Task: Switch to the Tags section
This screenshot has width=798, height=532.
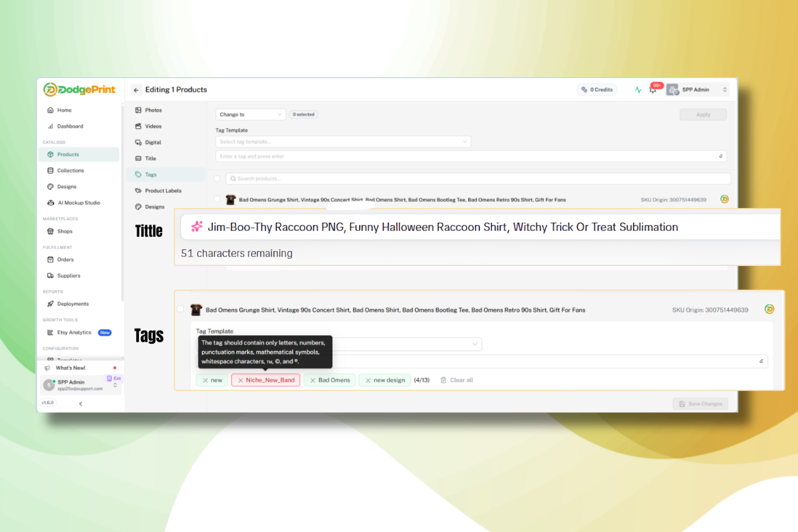Action: click(165, 174)
